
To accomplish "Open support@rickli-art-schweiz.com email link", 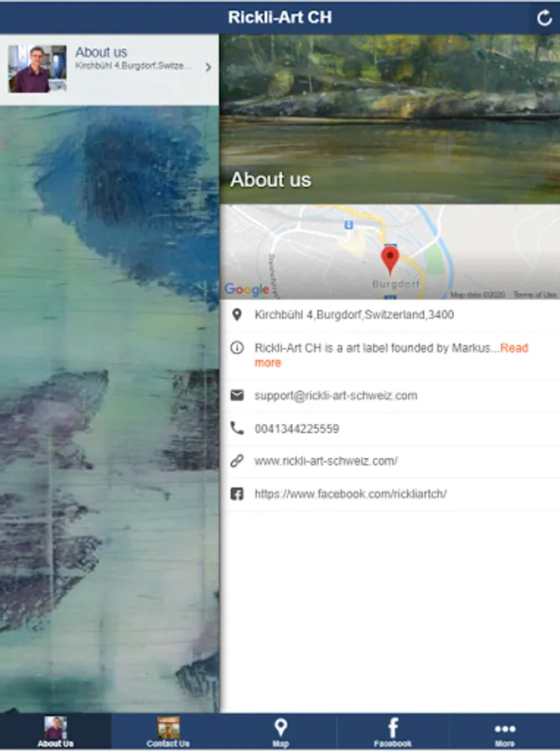I will coord(335,396).
